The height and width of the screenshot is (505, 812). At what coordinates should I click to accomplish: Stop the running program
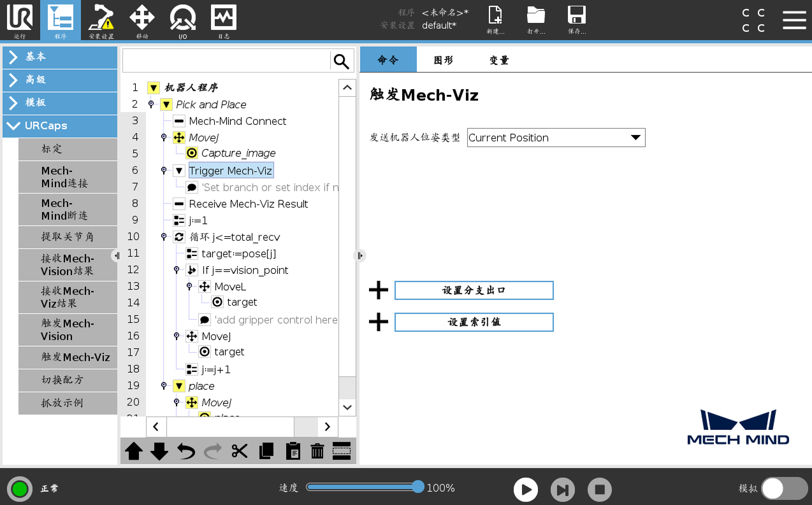tap(600, 490)
